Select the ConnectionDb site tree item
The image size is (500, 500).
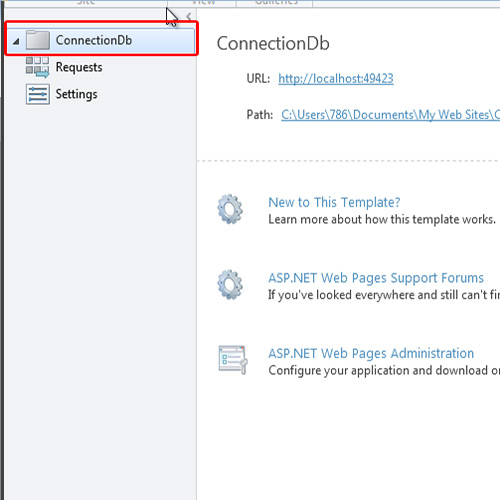[101, 41]
